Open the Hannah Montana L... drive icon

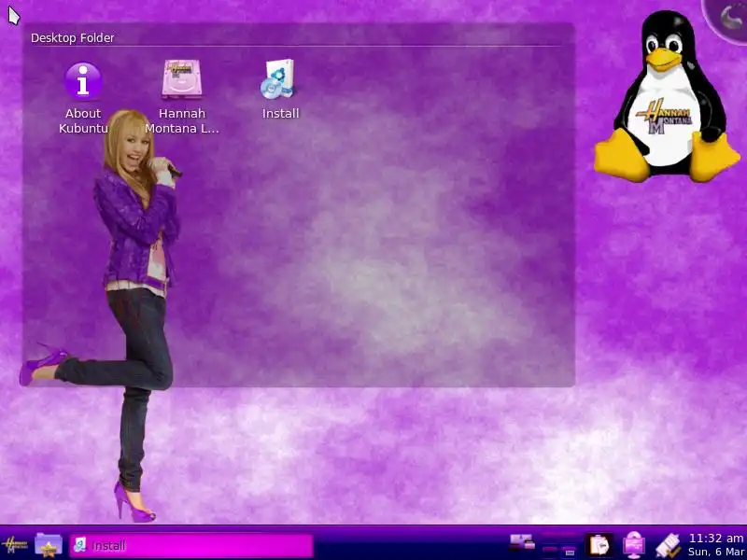coord(181,79)
